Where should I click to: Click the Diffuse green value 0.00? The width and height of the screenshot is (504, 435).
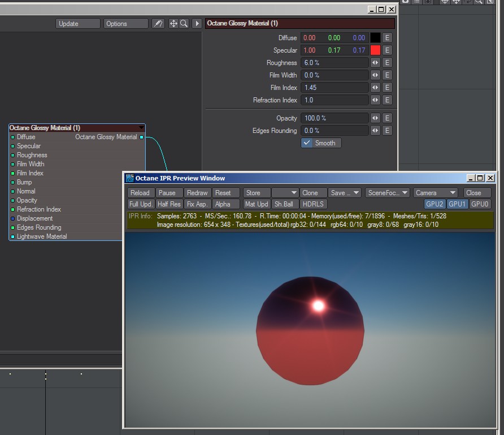click(334, 38)
